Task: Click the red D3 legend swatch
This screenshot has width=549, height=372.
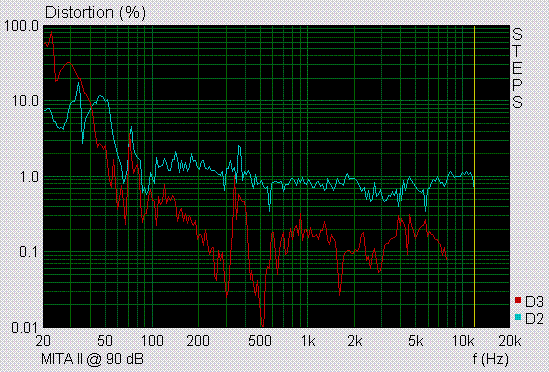Action: 518,300
